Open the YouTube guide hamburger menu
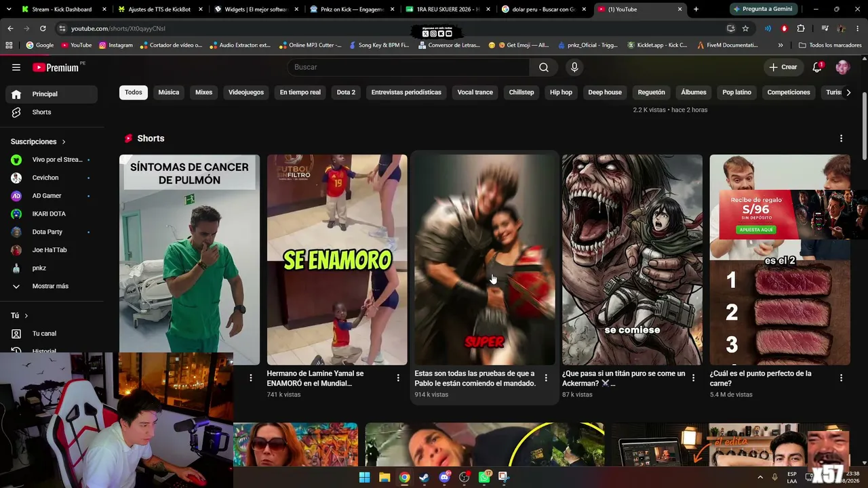This screenshot has width=868, height=488. point(16,67)
